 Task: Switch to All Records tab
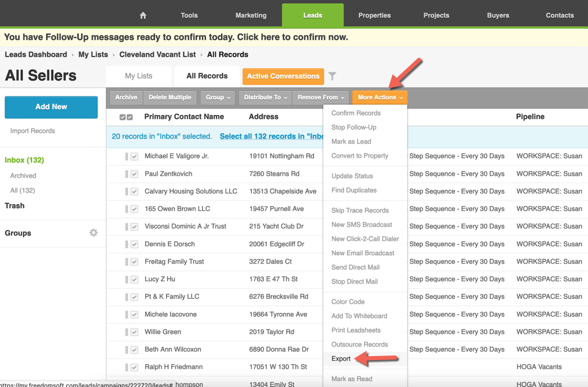[207, 76]
